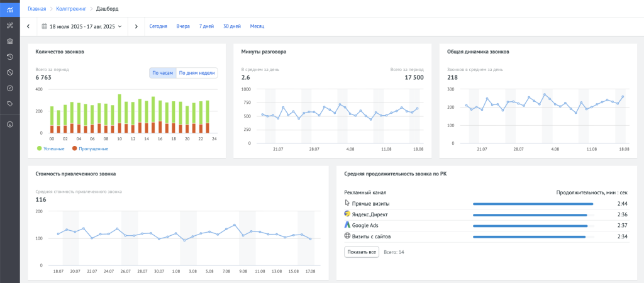This screenshot has height=283, width=644.
Task: Toggle the "Пропущенные" legend series
Action: 90,148
